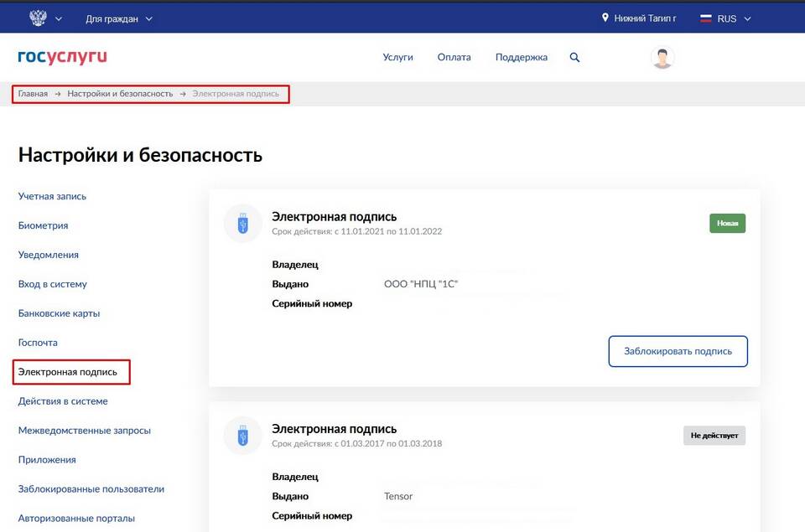Select "Биометрия" in the sidebar

(x=43, y=225)
